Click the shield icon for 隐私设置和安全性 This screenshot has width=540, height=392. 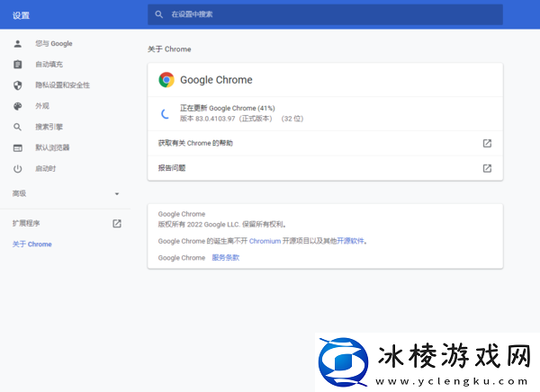pos(18,85)
